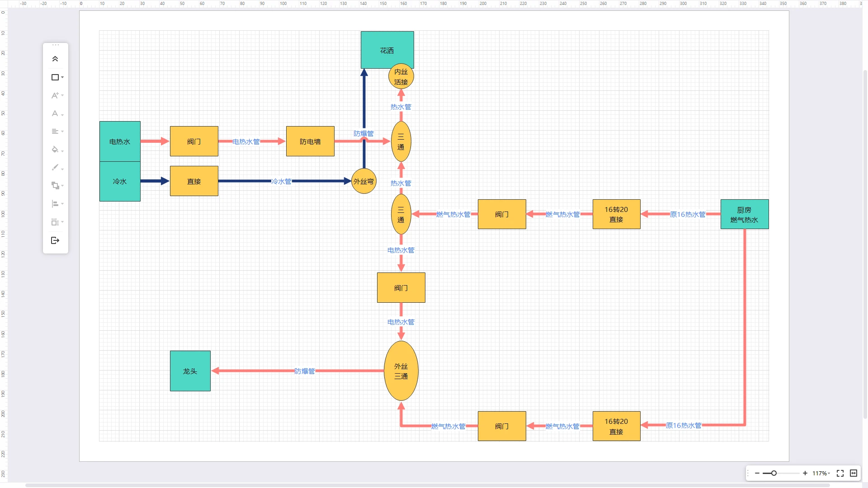The width and height of the screenshot is (868, 488).
Task: Select the 花洒 shape on canvas
Action: click(x=387, y=50)
